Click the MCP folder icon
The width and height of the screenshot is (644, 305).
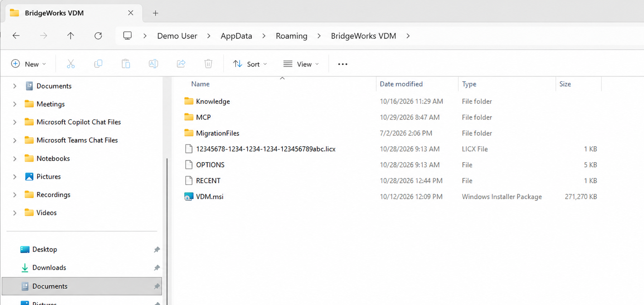tap(189, 117)
